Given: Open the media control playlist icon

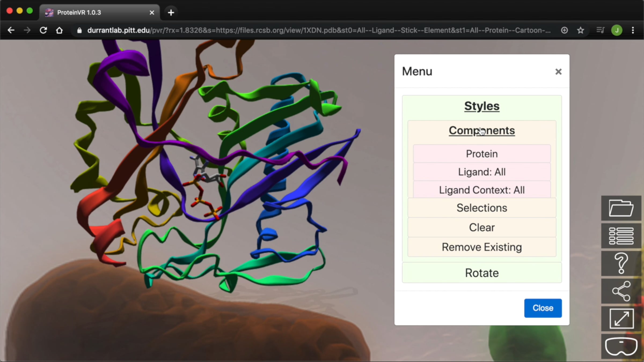Looking at the screenshot, I should (x=600, y=30).
